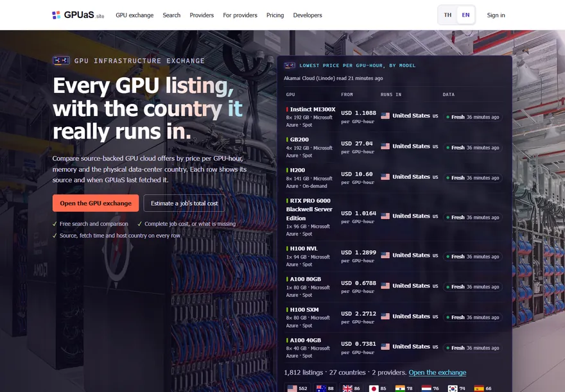Click Estimate a job's total cost button
Screen dimensions: 565x392
pos(184,203)
